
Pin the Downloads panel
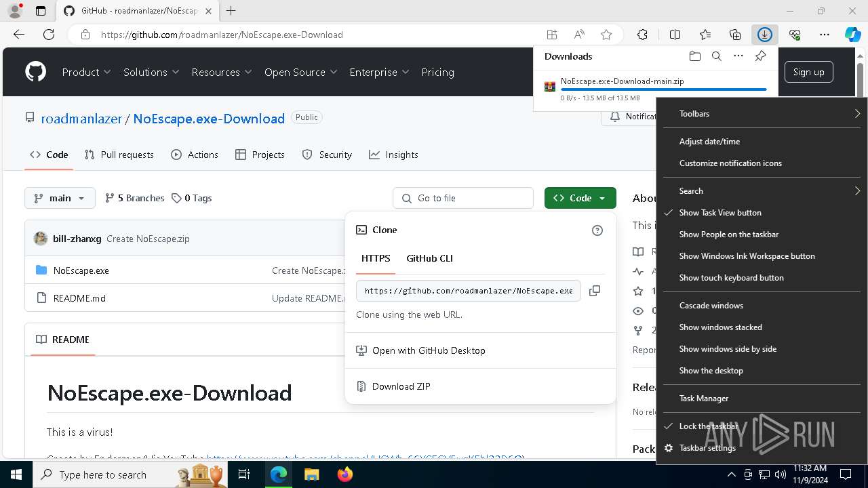761,56
